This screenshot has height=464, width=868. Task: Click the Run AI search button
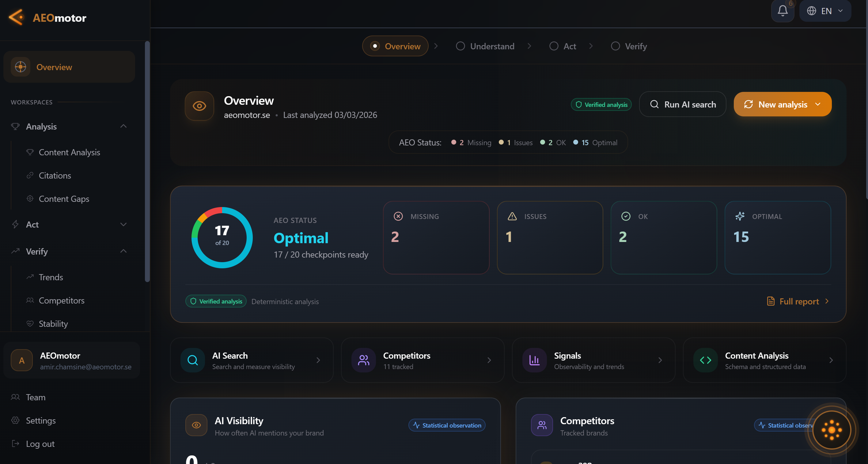tap(682, 104)
